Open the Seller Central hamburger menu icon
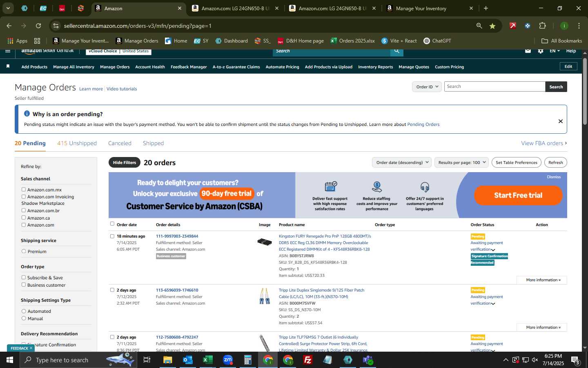This screenshot has width=588, height=368. click(8, 51)
